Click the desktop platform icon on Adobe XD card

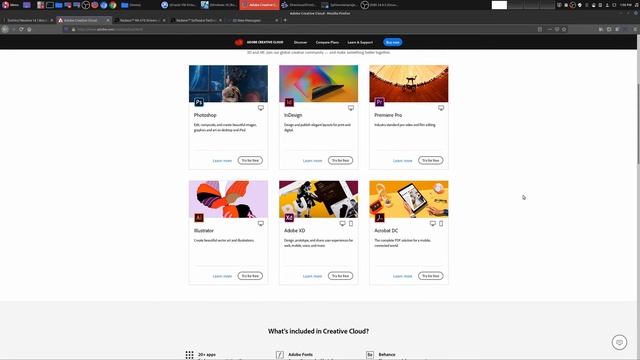click(342, 223)
